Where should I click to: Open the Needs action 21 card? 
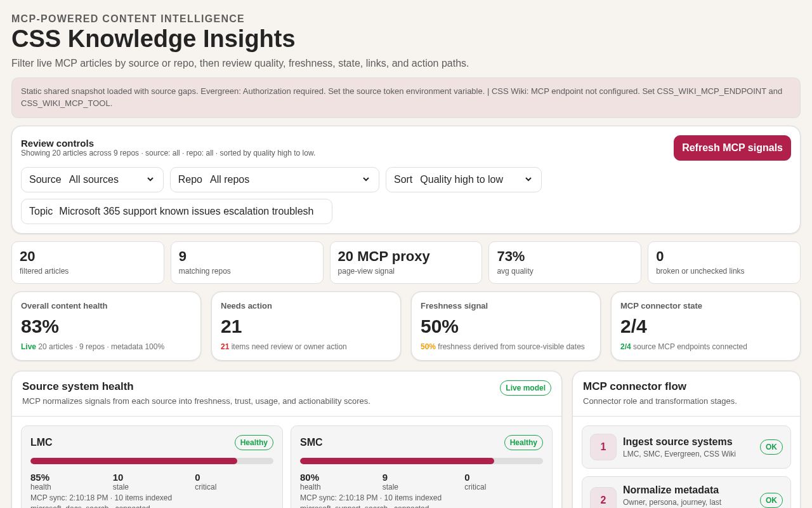coord(306,326)
